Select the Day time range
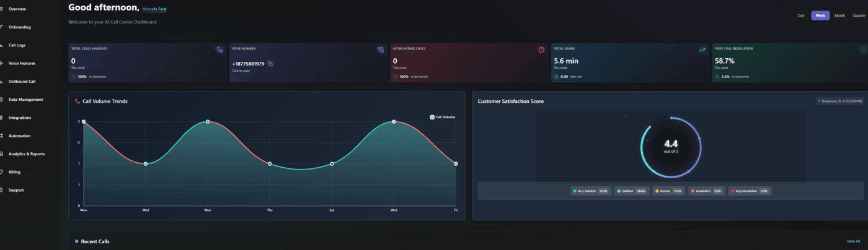 pos(801,15)
